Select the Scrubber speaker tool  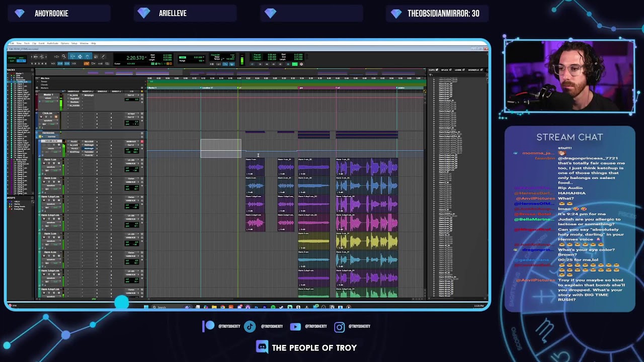click(96, 57)
